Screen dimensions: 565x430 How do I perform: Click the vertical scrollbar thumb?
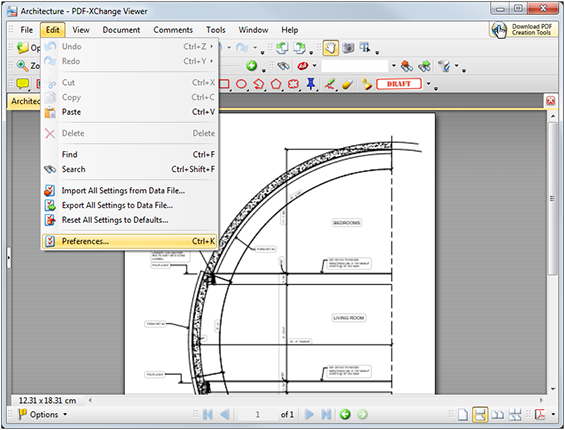click(x=553, y=198)
